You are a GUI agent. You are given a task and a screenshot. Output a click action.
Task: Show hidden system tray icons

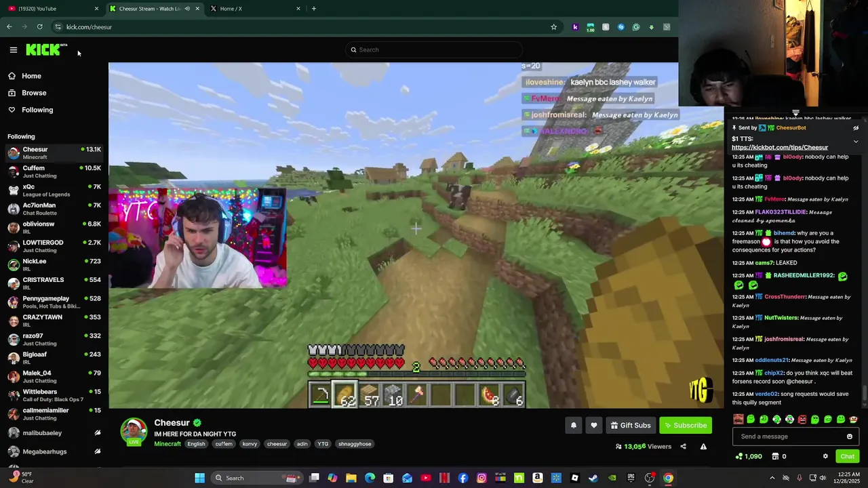tap(772, 478)
